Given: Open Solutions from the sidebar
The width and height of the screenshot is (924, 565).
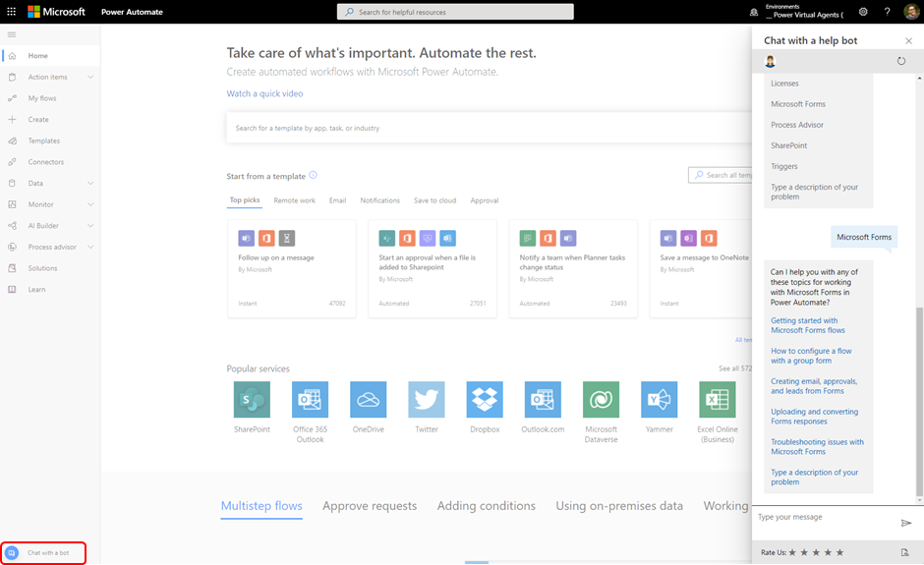Looking at the screenshot, I should (x=43, y=268).
